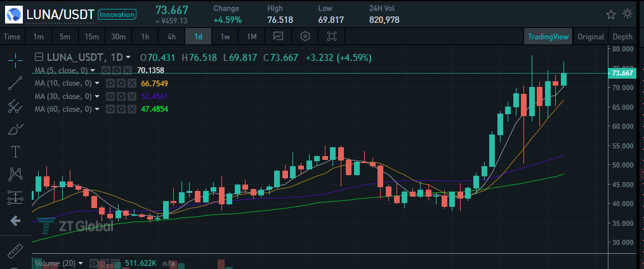This screenshot has height=269, width=644.
Task: Hide the MA 60 indicator line
Action: coord(110,109)
